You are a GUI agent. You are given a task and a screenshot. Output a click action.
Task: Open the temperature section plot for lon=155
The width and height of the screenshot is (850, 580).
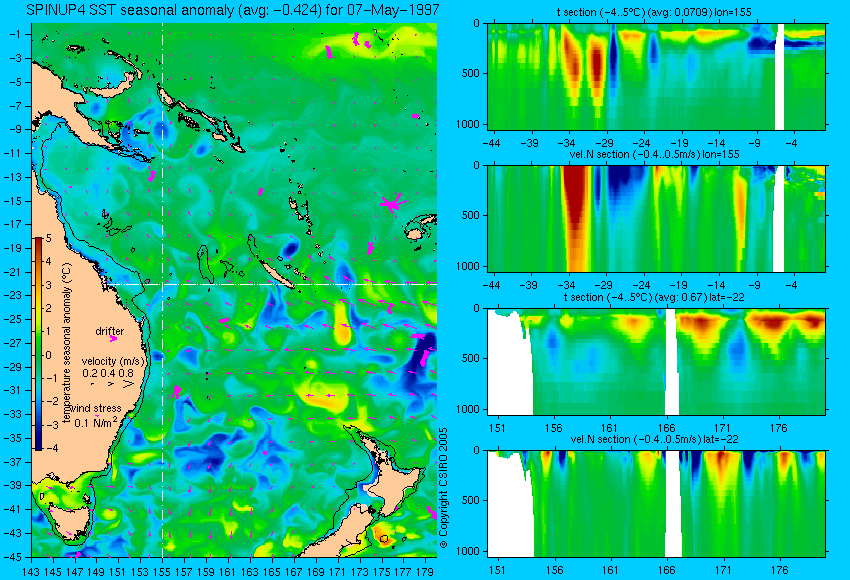(656, 76)
